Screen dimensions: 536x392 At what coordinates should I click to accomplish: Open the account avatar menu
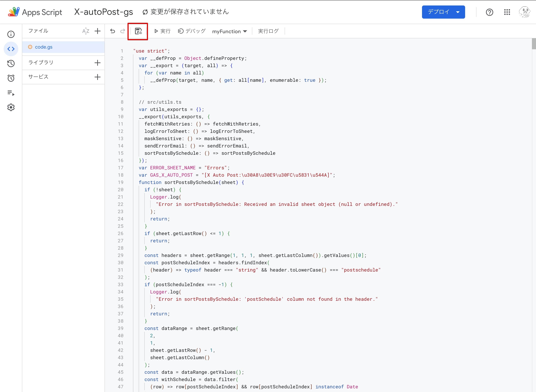click(524, 12)
